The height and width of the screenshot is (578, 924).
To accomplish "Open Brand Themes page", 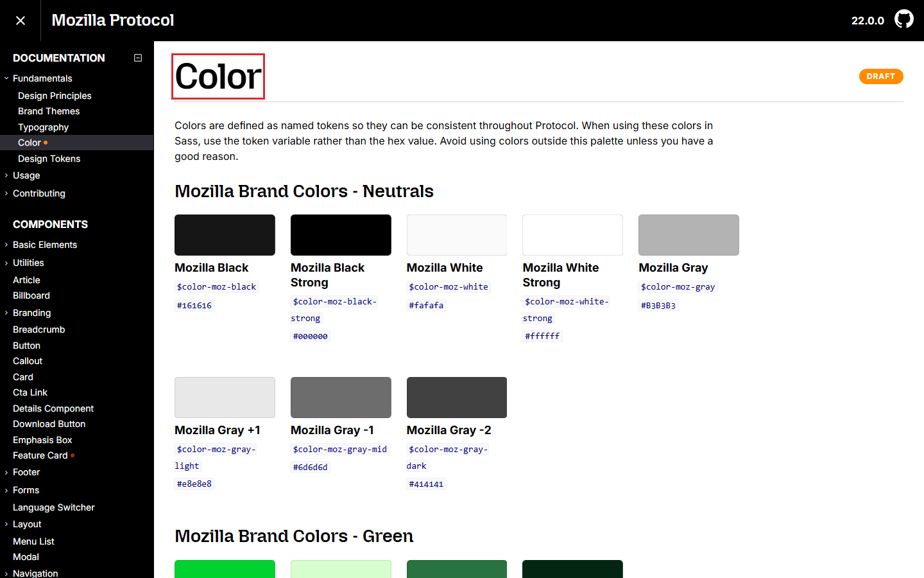I will tap(49, 111).
